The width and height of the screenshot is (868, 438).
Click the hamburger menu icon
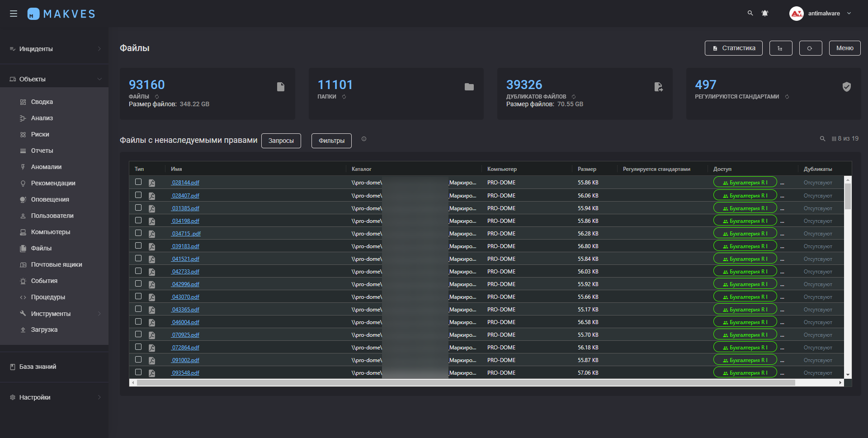[x=14, y=14]
